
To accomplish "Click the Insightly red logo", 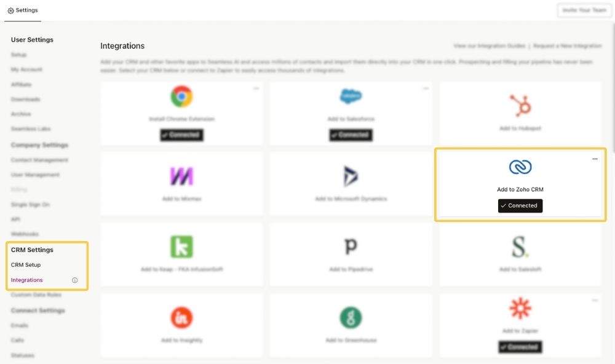I will [x=181, y=318].
